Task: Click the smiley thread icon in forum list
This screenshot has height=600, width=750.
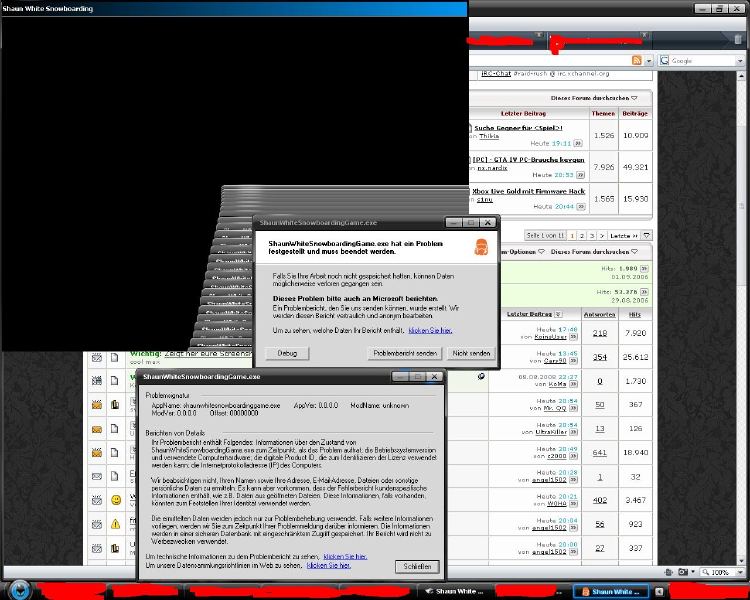Action: [x=115, y=499]
